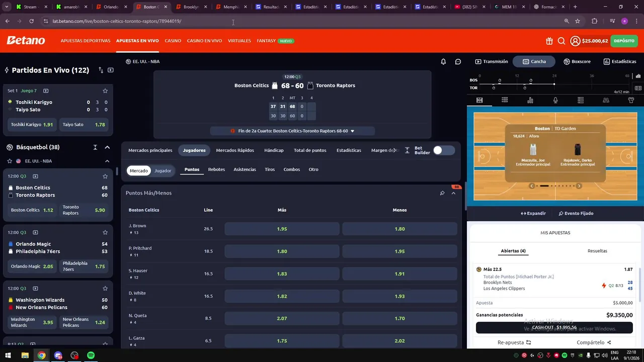644x362 pixels.
Task: Switch to the Hándicap tab
Action: (274, 150)
